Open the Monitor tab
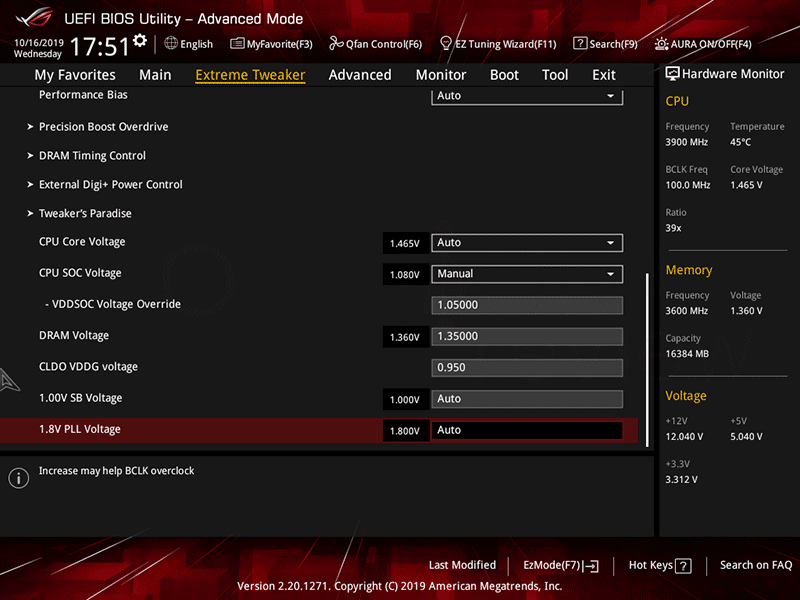The image size is (800, 600). coord(441,75)
